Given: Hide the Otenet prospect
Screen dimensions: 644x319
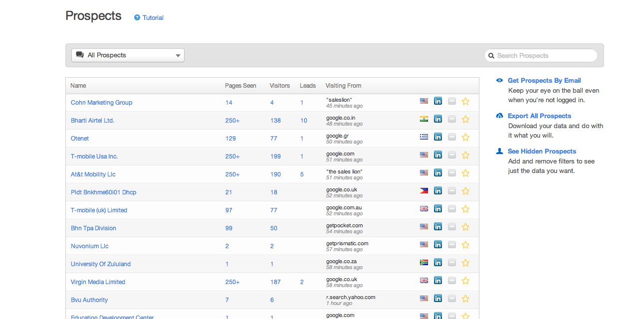Looking at the screenshot, I should tap(451, 137).
